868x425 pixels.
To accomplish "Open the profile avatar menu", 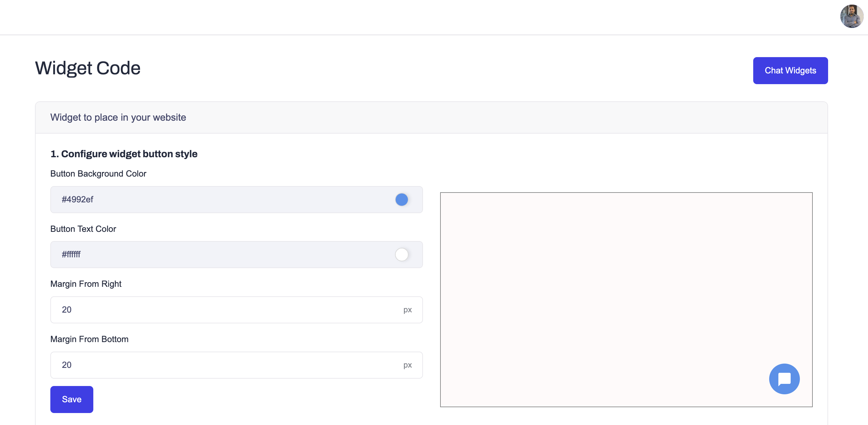I will click(852, 17).
